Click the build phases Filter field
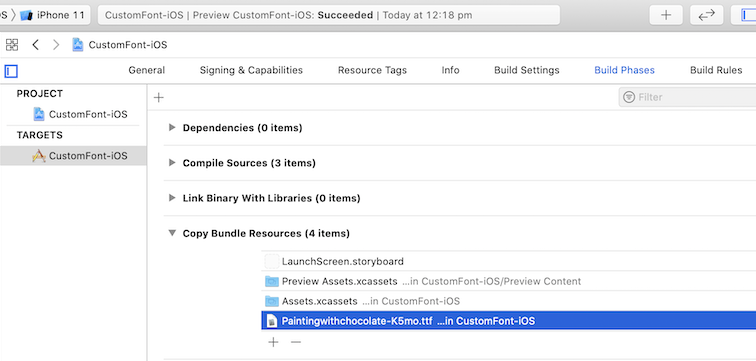The height and width of the screenshot is (361, 756). click(x=689, y=97)
